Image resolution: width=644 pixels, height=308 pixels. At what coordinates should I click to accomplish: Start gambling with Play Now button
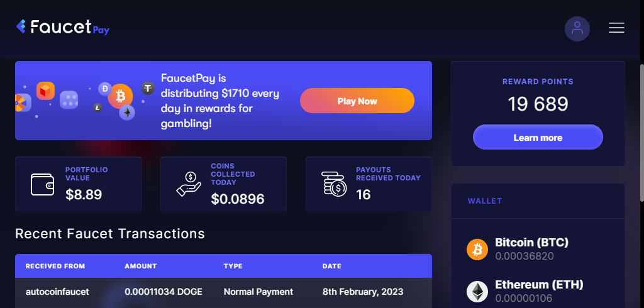(x=357, y=101)
